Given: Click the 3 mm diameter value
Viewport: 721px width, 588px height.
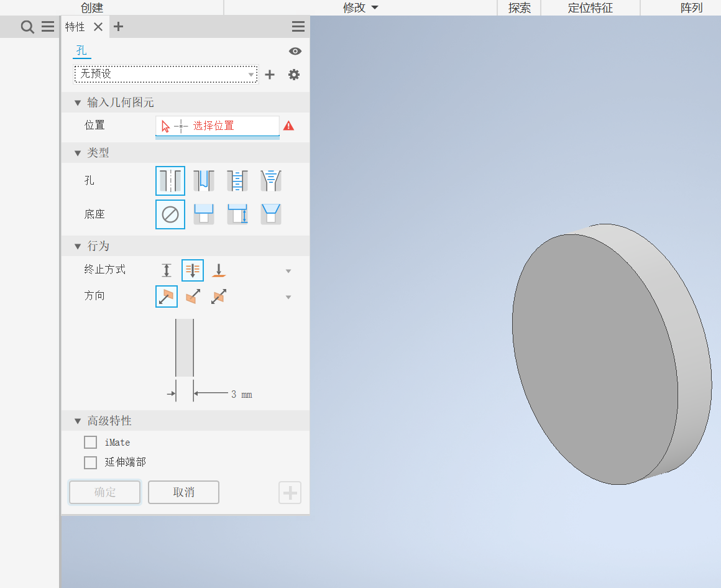Looking at the screenshot, I should click(241, 395).
